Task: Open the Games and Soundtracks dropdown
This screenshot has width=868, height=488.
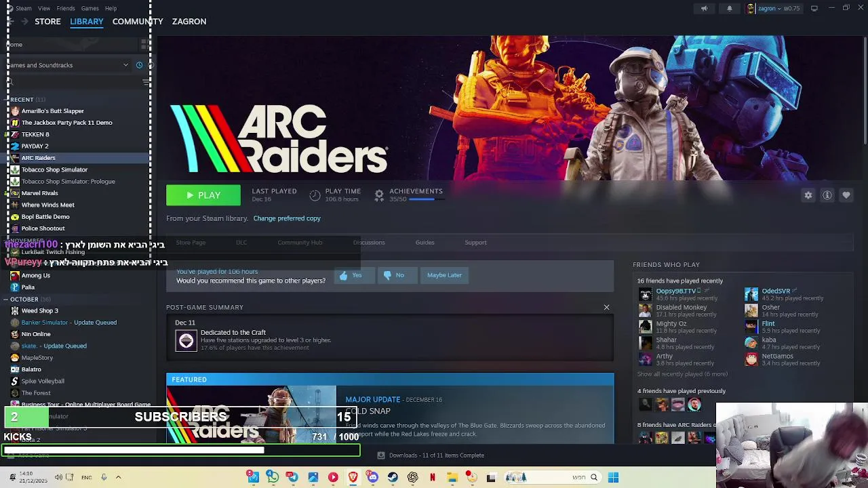Action: [68, 65]
